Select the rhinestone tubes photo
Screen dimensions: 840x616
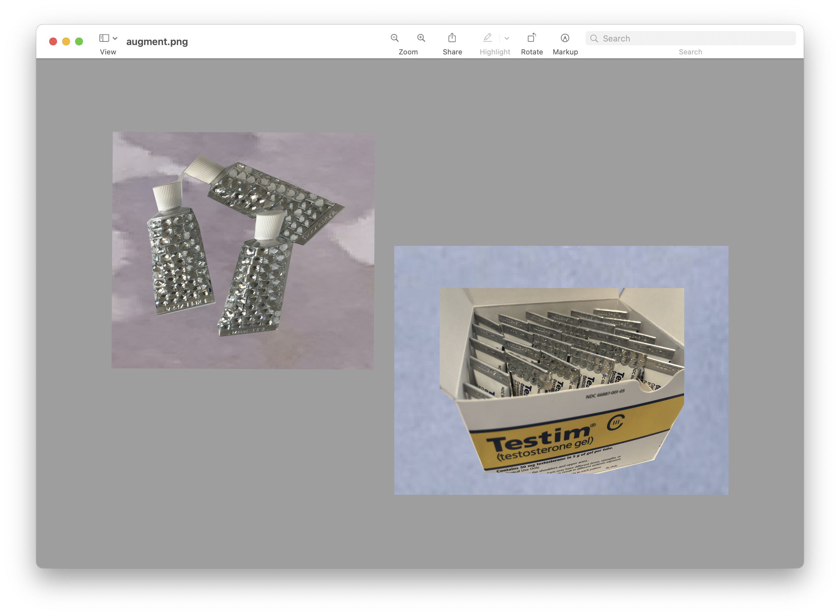243,250
